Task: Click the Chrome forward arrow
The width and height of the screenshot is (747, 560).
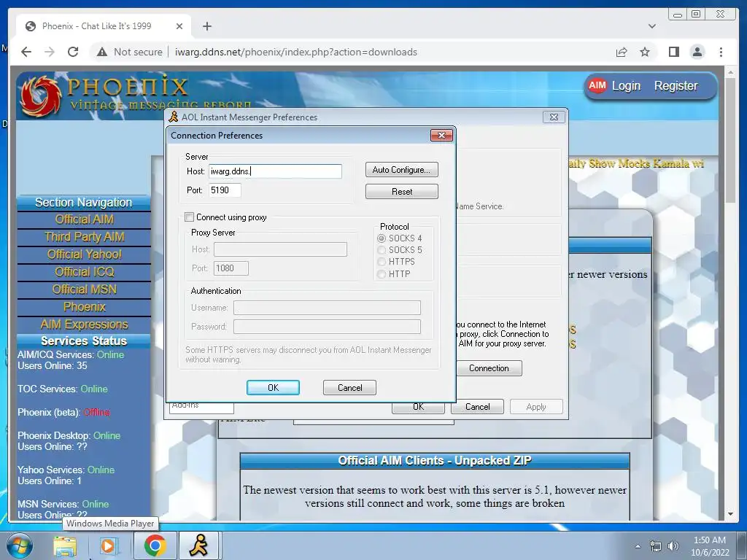Action: 50,52
